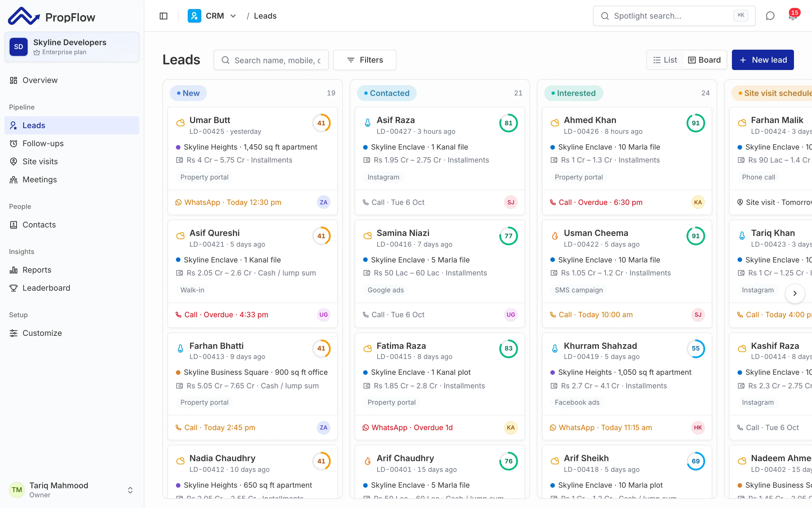
Task: Click KA assignee avatar on Ahmed Khan card
Action: (698, 202)
